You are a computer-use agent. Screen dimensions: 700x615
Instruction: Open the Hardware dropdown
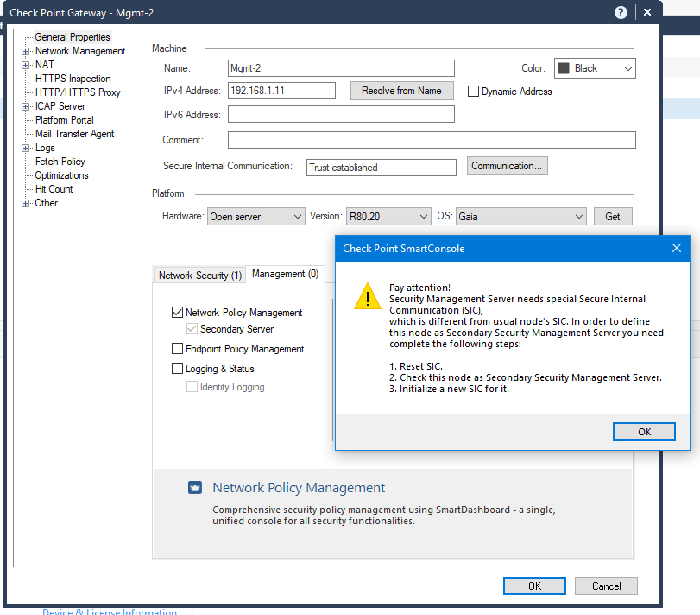255,217
